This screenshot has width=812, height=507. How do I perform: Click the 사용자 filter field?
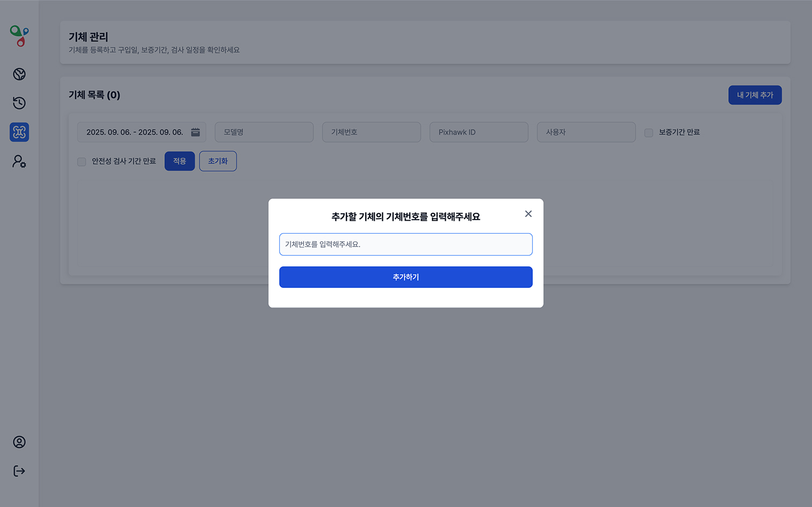pyautogui.click(x=586, y=132)
